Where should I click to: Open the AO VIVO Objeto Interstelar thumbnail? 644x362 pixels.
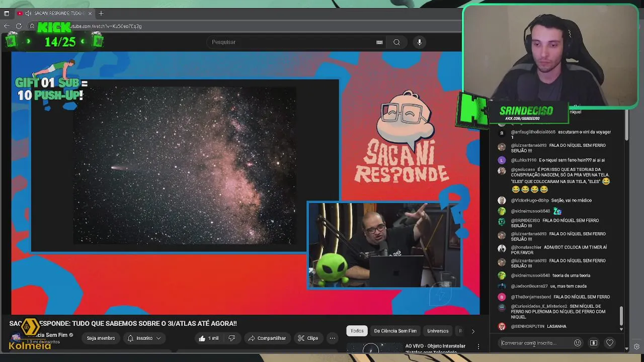coord(374,347)
